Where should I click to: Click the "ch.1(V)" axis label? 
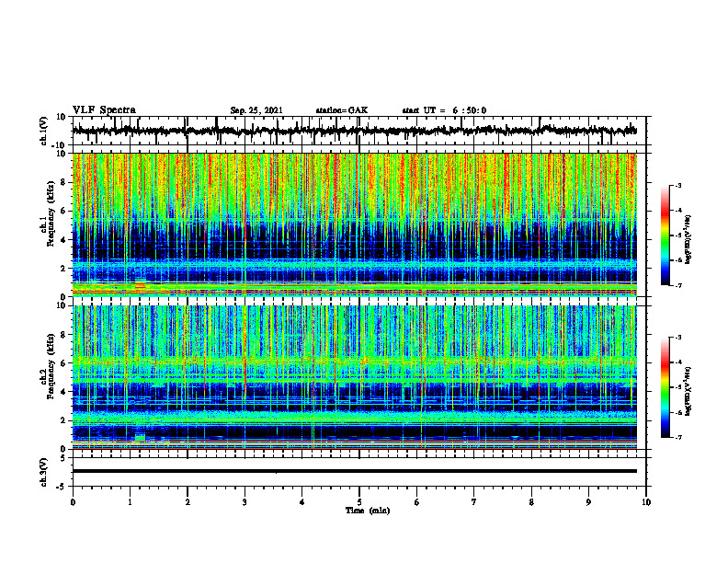[x=44, y=131]
